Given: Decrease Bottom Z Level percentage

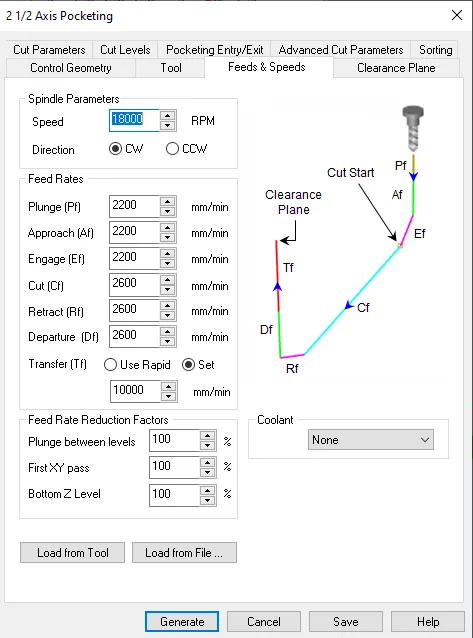Looking at the screenshot, I should (x=208, y=501).
